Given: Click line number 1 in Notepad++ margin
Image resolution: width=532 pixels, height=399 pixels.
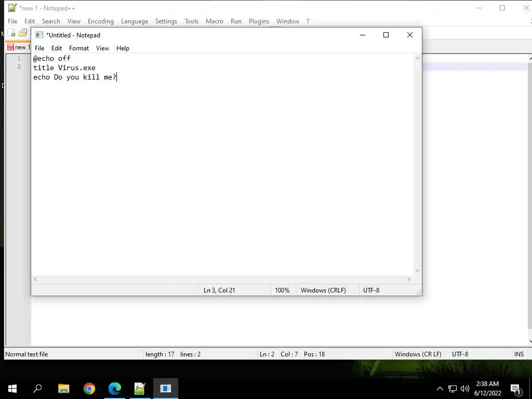Looking at the screenshot, I should (x=19, y=58).
